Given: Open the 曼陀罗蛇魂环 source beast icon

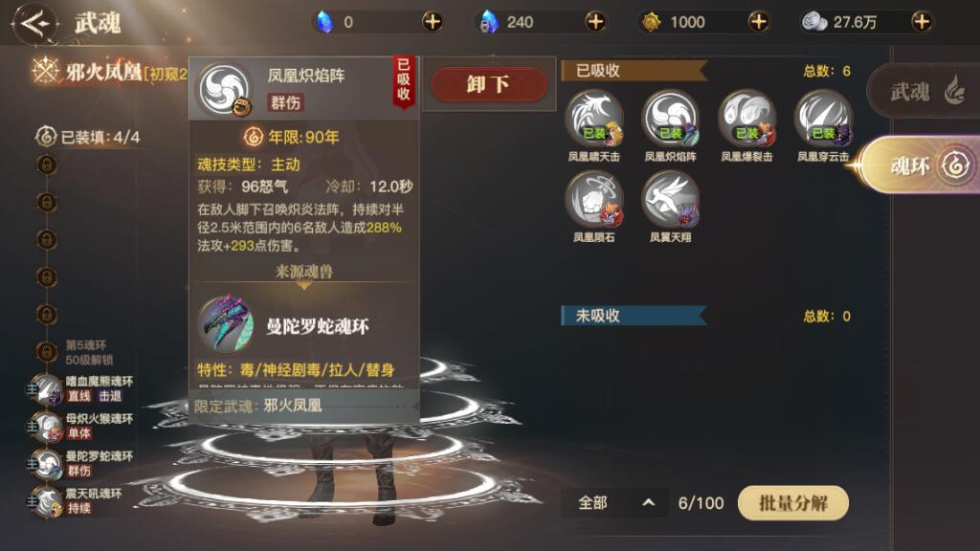Looking at the screenshot, I should (x=226, y=325).
